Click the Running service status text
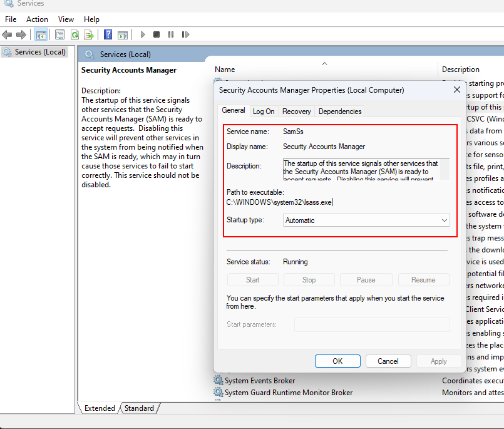Screen dimensions: 504x429 click(295, 262)
